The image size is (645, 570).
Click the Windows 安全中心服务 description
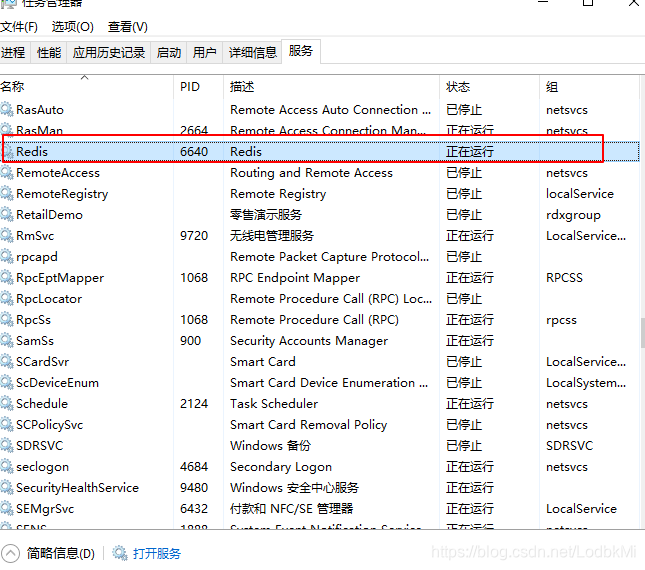click(x=294, y=488)
